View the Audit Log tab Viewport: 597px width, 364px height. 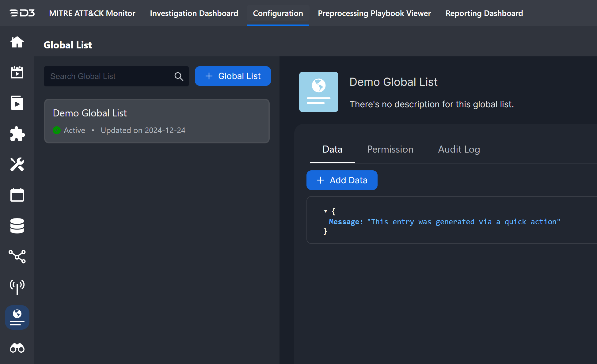click(459, 149)
